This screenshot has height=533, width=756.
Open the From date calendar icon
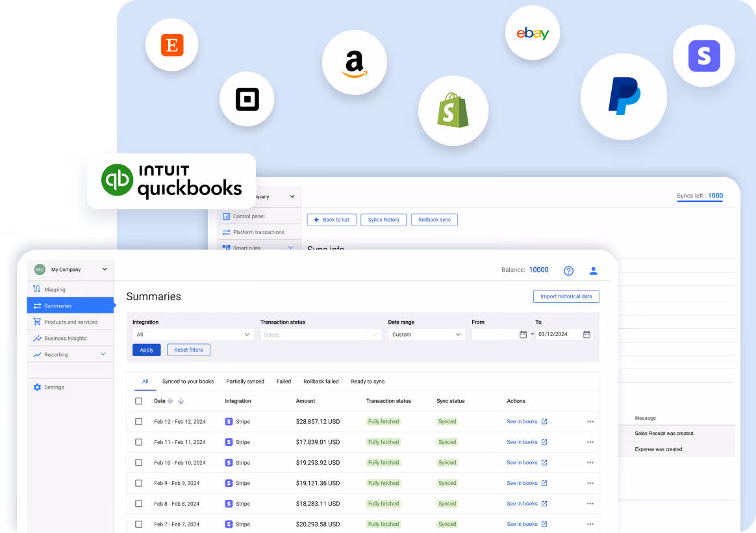[x=523, y=334]
